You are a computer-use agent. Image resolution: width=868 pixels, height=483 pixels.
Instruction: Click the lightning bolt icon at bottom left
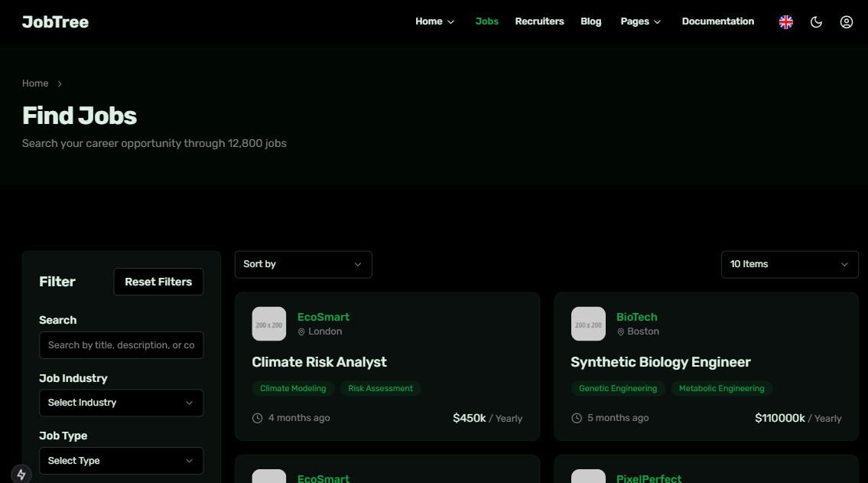coord(21,474)
